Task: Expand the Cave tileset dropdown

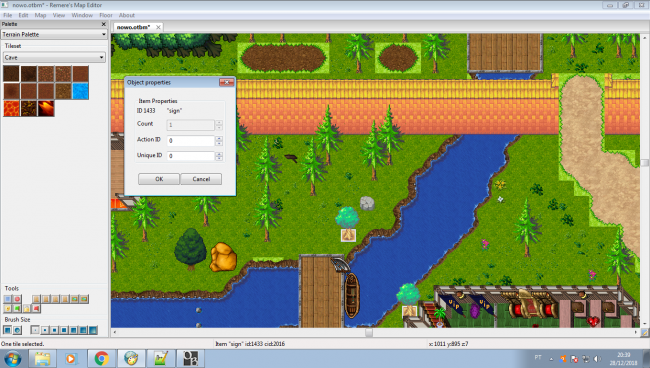Action: tap(54, 57)
